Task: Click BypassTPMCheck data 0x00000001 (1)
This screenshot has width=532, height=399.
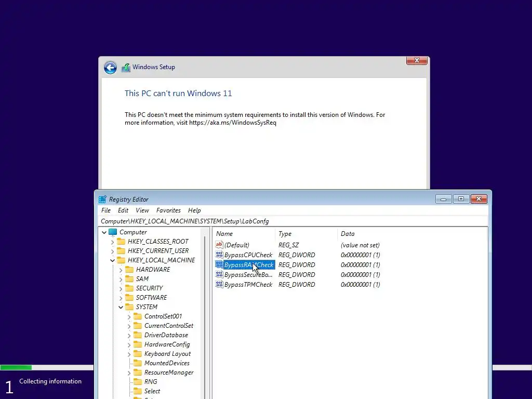Action: 360,284
